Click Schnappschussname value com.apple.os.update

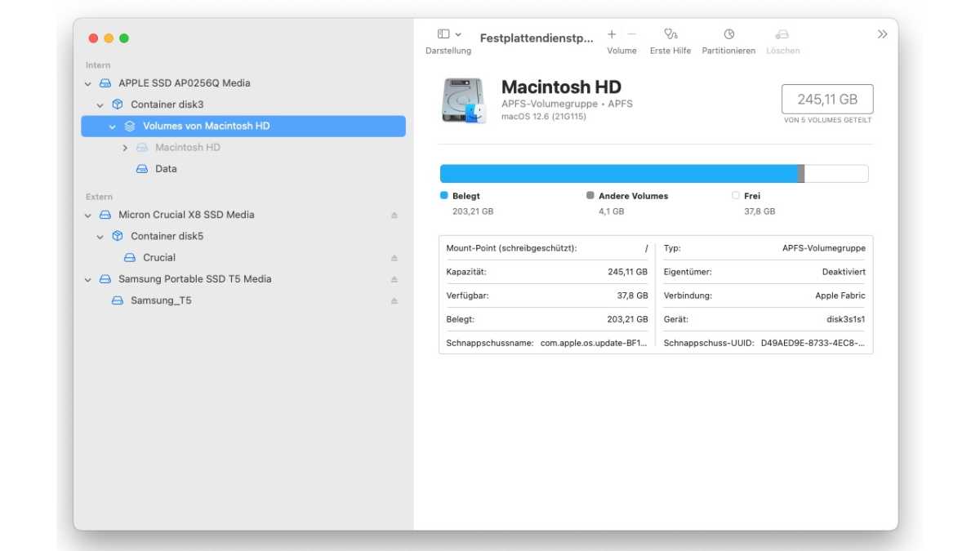coord(595,344)
